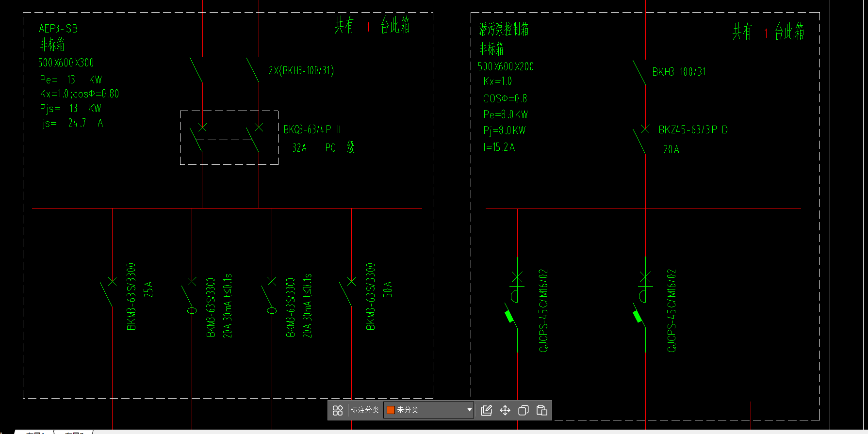Click the paste clipboard icon
The image size is (868, 434).
tap(542, 410)
